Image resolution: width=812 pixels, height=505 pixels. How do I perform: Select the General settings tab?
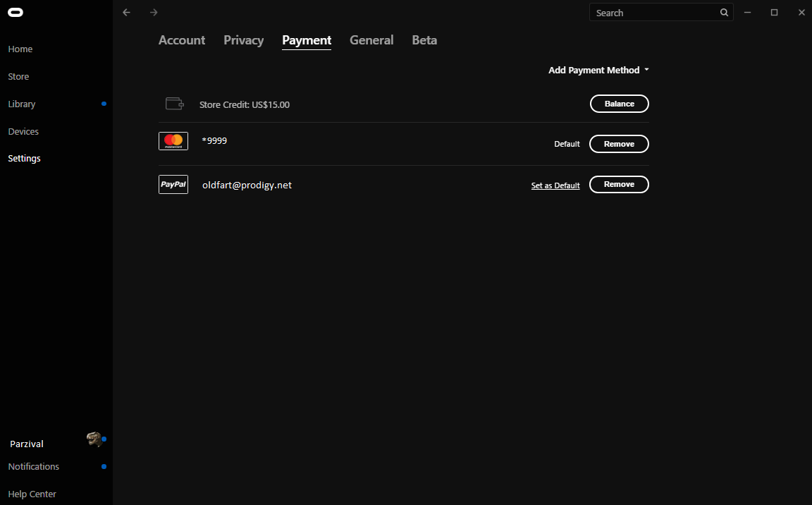pyautogui.click(x=371, y=40)
